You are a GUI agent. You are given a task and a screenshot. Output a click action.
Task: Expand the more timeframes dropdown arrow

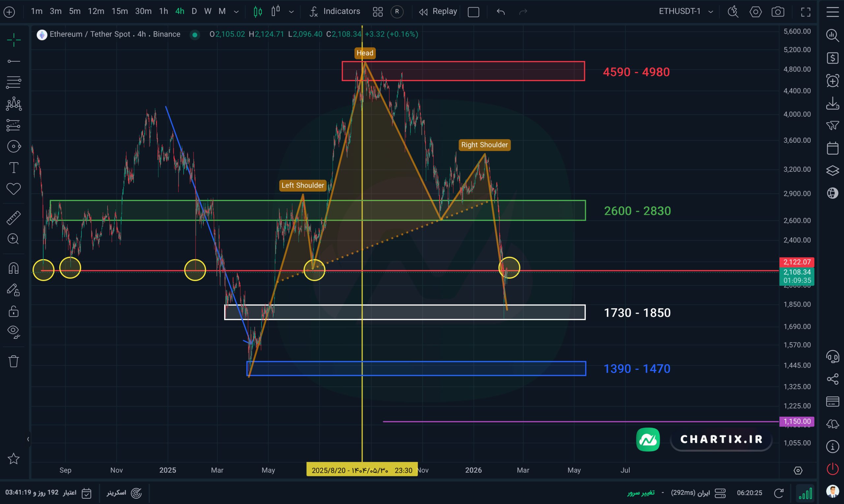pos(236,12)
